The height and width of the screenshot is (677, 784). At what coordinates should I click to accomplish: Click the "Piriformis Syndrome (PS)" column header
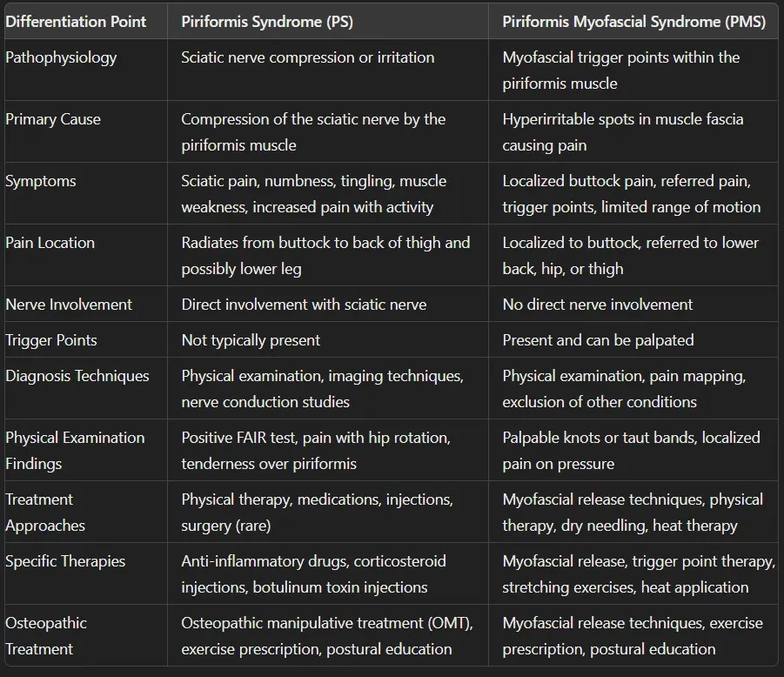(x=267, y=22)
